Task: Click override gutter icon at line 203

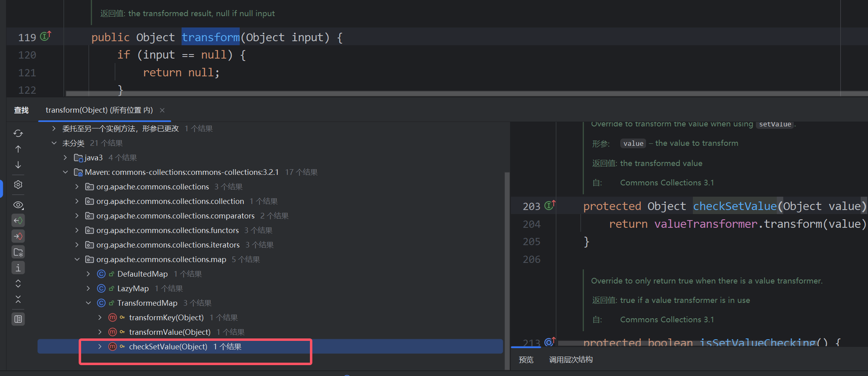Action: point(550,205)
